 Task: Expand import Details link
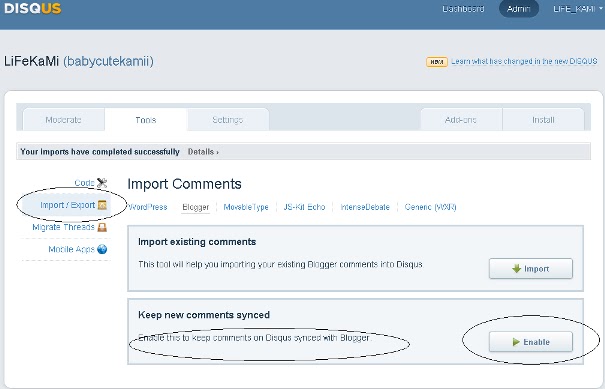(203, 152)
